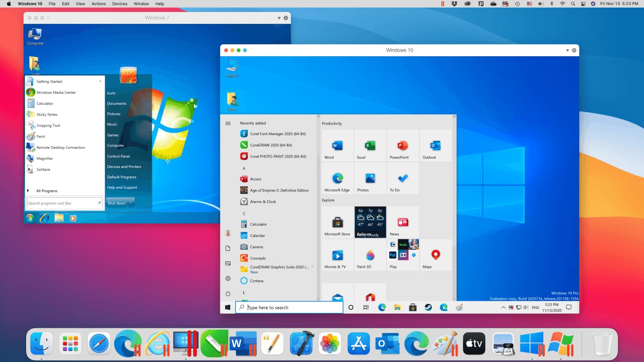Open the News tile
The image size is (644, 362).
pos(403,222)
